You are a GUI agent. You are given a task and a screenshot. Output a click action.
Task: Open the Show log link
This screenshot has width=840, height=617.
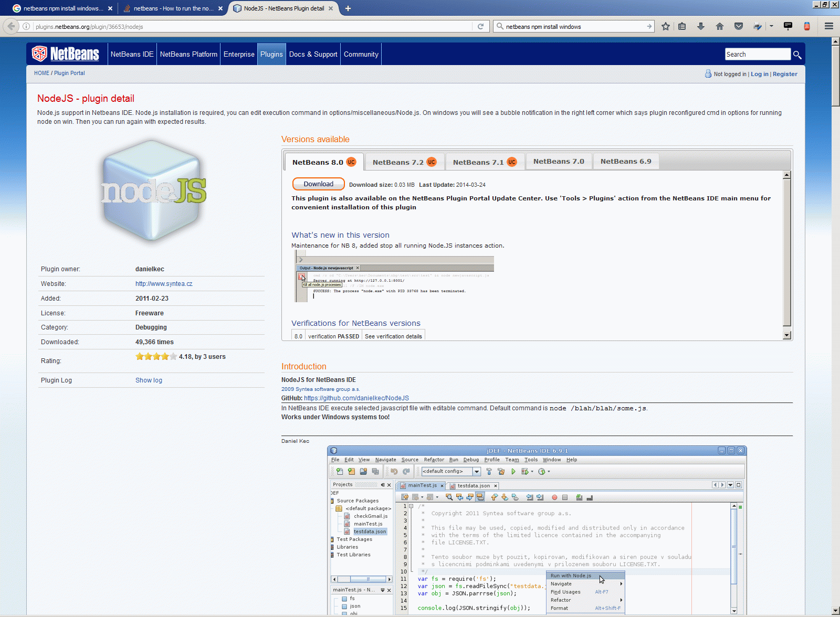coord(149,380)
